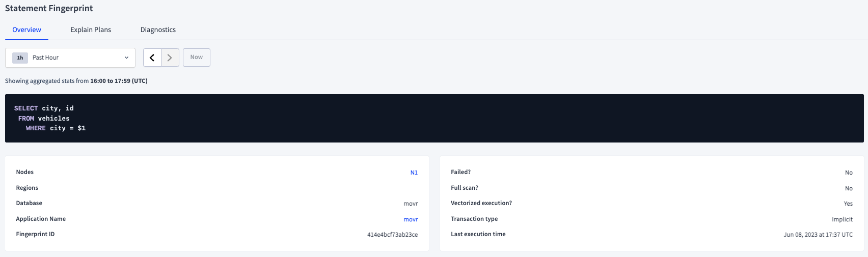Go to previous time interval arrow
Image resolution: width=868 pixels, height=257 pixels.
152,58
